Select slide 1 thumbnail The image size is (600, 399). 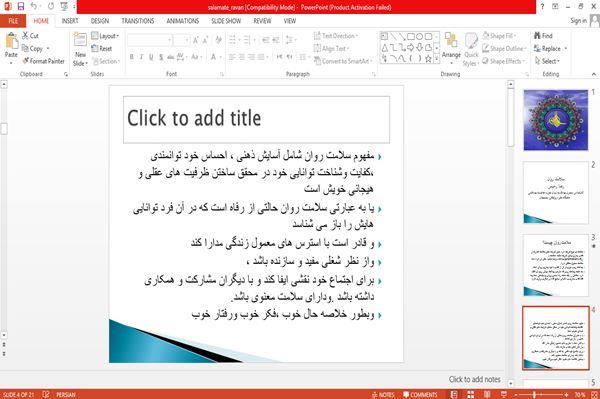click(556, 120)
